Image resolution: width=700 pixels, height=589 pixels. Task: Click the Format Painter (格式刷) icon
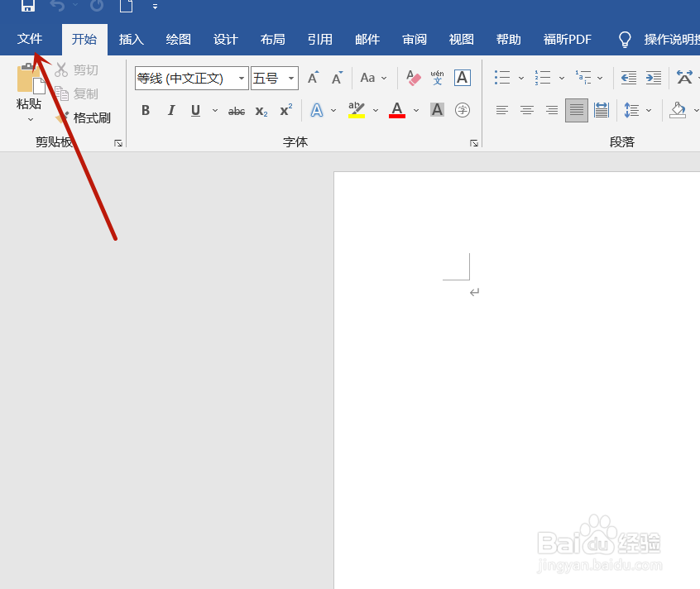pyautogui.click(x=62, y=117)
